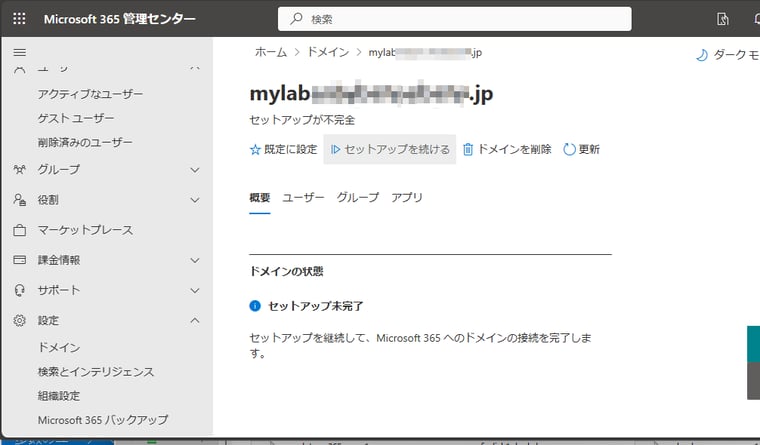
Task: Collapse the 設定 section chevron
Action: (195, 320)
